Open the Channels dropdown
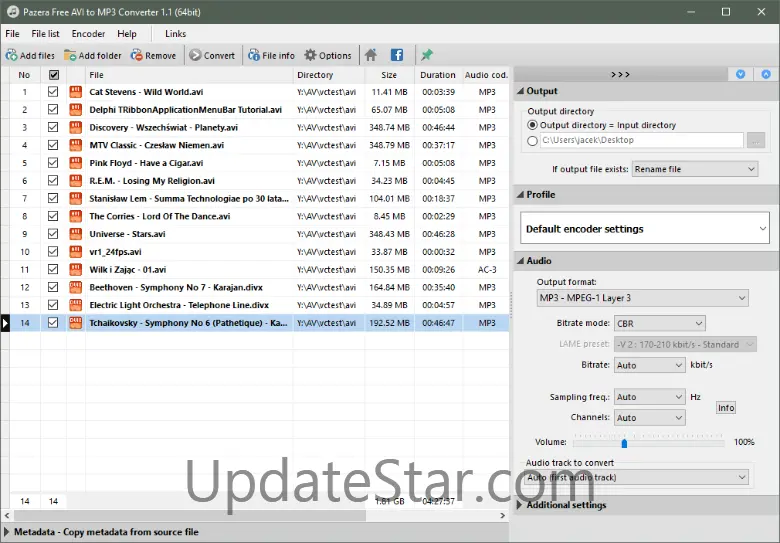This screenshot has width=780, height=543. point(650,418)
